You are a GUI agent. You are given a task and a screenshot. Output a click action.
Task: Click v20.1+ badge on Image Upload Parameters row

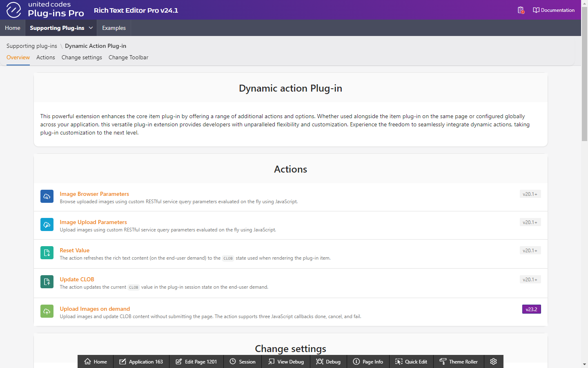[x=530, y=222]
